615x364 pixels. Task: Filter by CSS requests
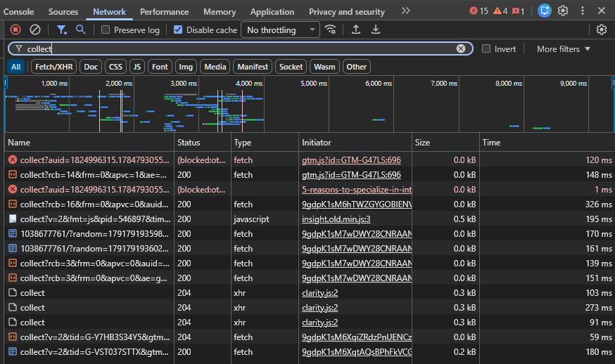click(x=115, y=67)
